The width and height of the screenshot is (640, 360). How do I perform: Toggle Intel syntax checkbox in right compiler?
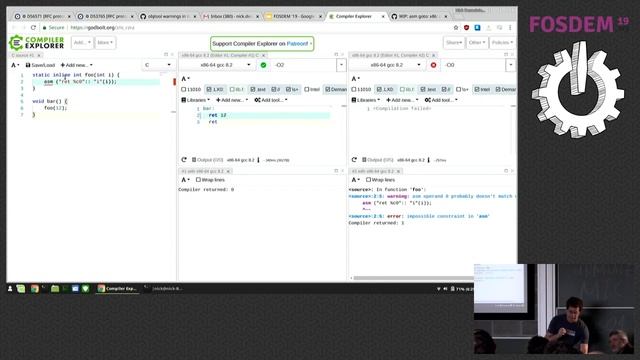point(482,89)
